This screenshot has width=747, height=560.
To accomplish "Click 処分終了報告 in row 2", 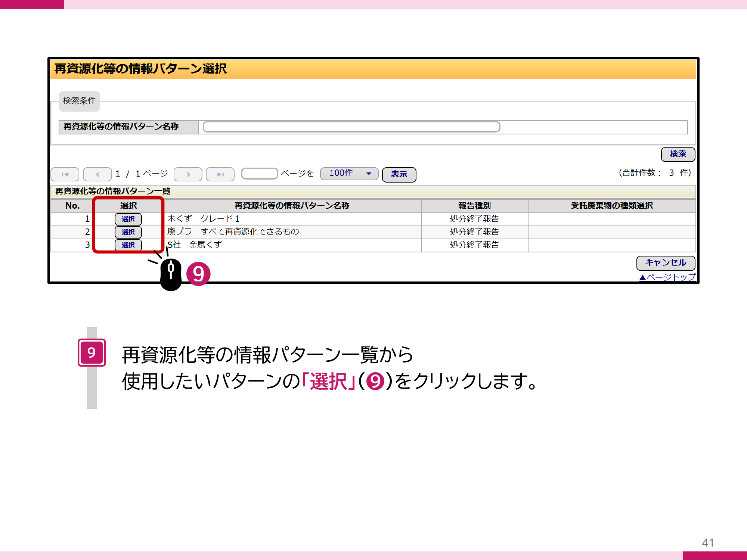I will tap(474, 232).
